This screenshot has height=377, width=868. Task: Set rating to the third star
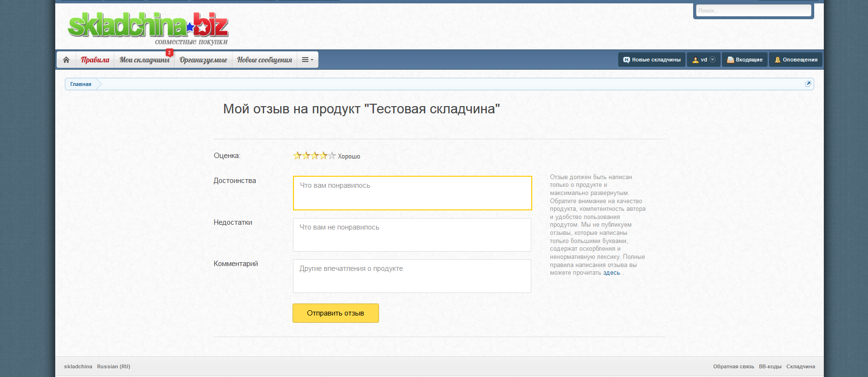click(x=315, y=156)
